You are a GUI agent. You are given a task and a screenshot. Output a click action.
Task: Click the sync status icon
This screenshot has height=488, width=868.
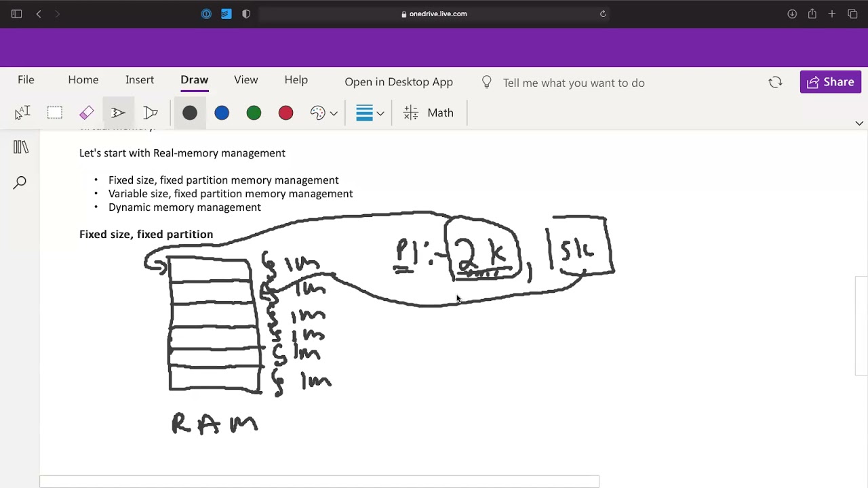pyautogui.click(x=775, y=82)
